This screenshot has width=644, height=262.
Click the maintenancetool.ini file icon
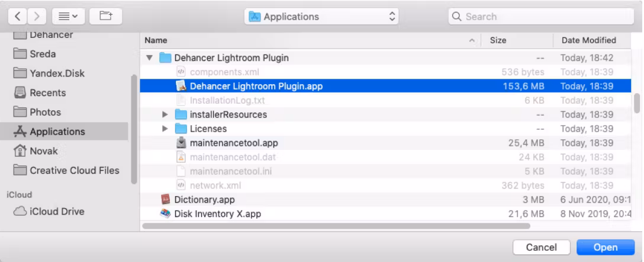[x=181, y=171]
